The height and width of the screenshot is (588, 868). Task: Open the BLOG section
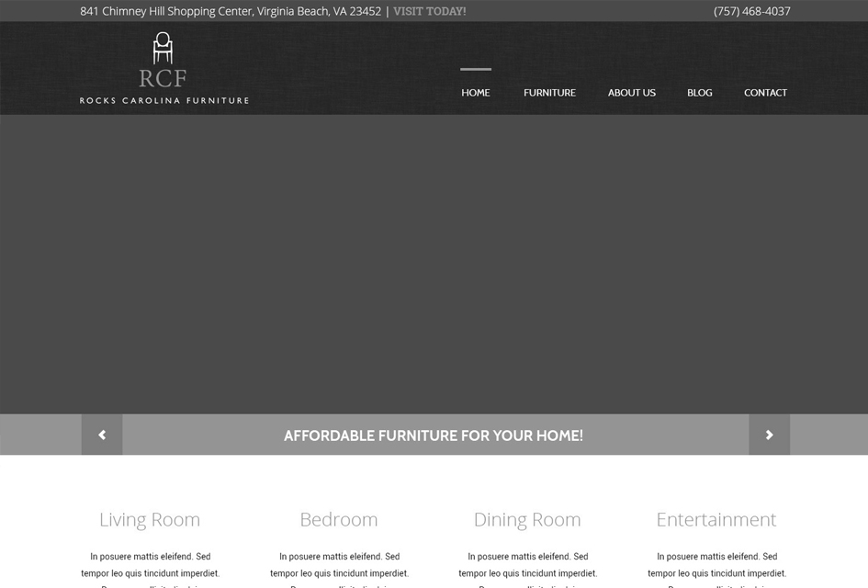pos(699,92)
